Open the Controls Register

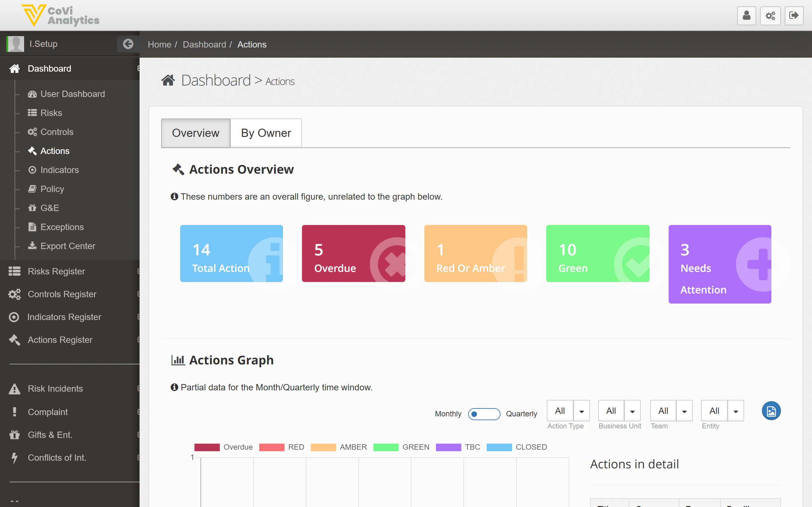click(62, 294)
